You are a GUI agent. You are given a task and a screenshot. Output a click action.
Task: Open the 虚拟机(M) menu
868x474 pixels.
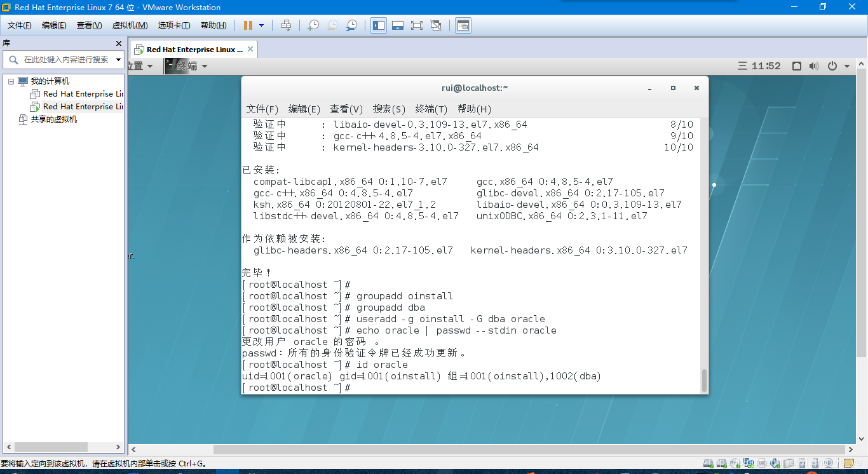130,25
